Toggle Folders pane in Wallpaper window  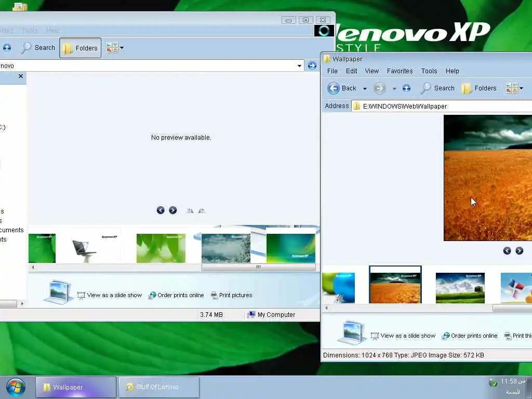point(479,88)
